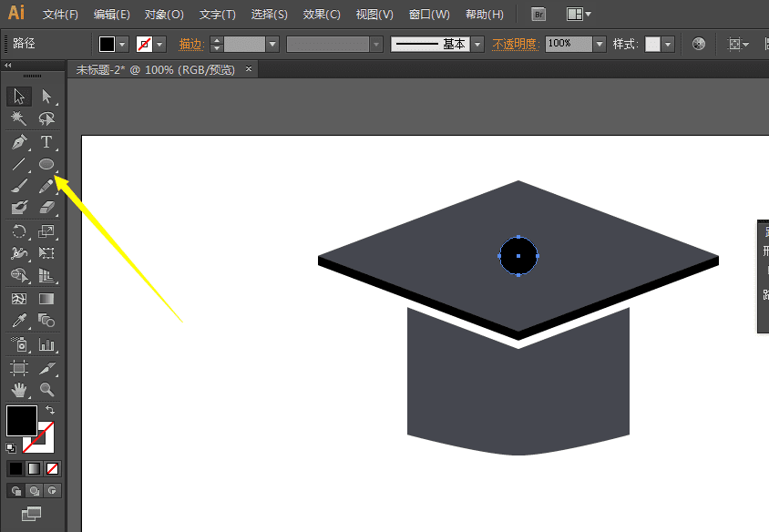Switch paint mode to Gradient
The height and width of the screenshot is (532, 769).
coord(34,468)
